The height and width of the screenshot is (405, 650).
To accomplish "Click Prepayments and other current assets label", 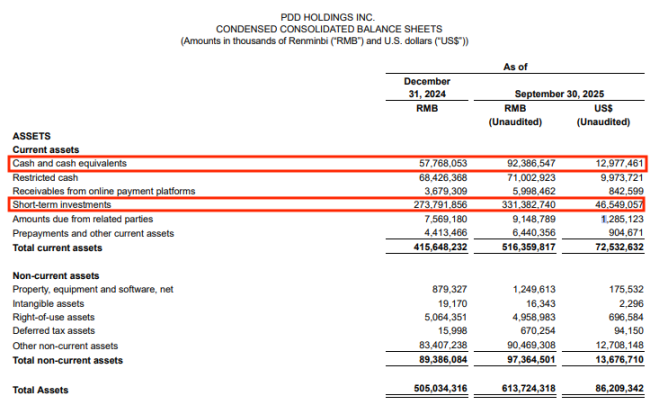I will [x=92, y=233].
